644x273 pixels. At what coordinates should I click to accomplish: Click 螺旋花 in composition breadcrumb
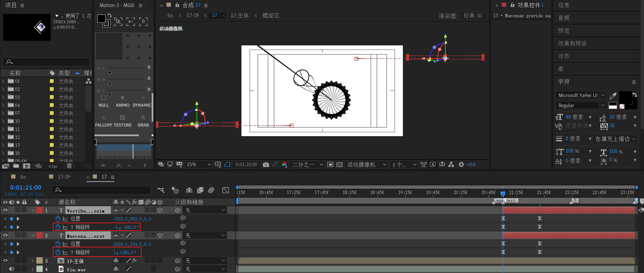coord(271,15)
